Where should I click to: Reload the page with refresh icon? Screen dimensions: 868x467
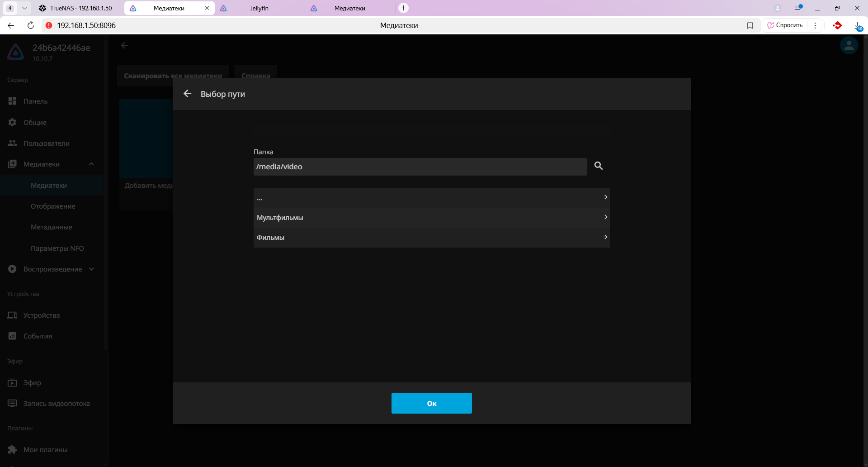31,25
